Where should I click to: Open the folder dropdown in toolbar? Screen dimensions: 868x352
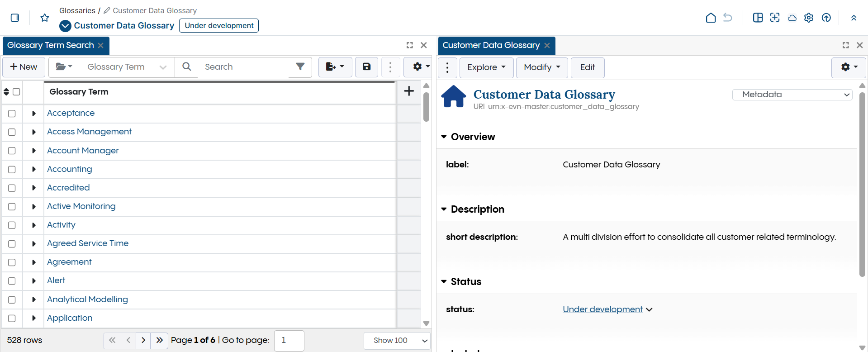(x=64, y=67)
